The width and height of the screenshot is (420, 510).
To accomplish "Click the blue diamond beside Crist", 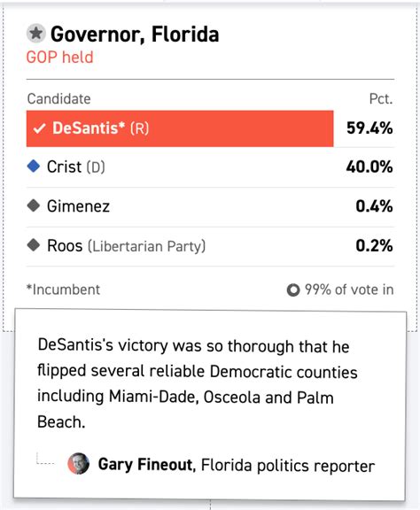I will [33, 166].
